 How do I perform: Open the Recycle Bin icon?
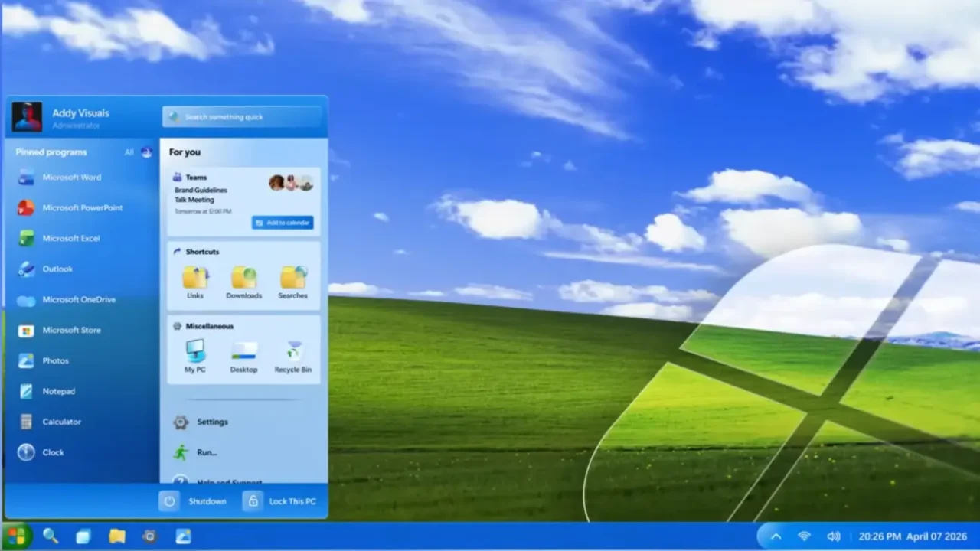pyautogui.click(x=293, y=357)
